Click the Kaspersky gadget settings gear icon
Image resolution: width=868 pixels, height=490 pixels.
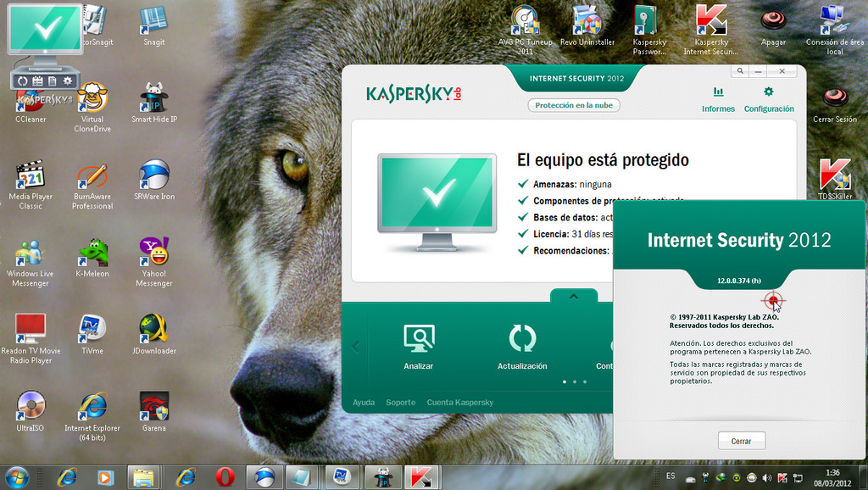(x=68, y=81)
